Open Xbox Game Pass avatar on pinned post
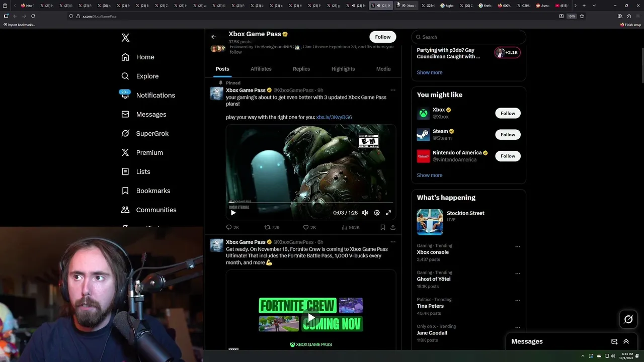 (x=217, y=94)
